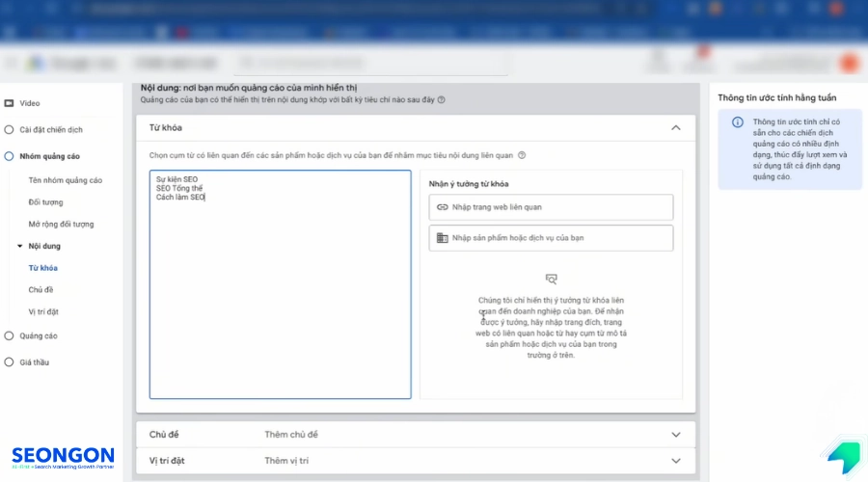
Task: Collapse the Nội dung tree arrow
Action: 20,246
